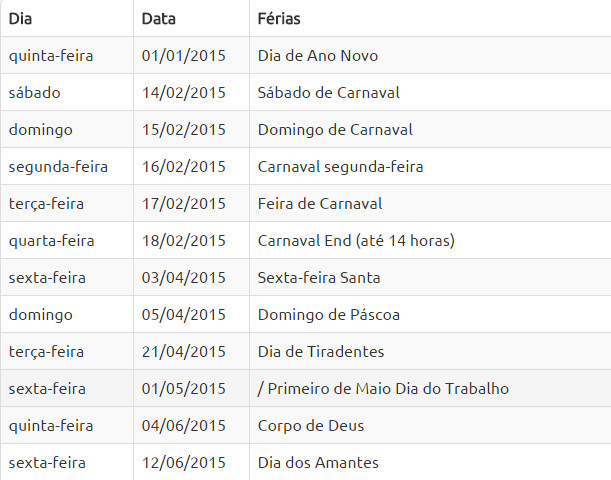Click the 'sábado' weekday cell

35,93
